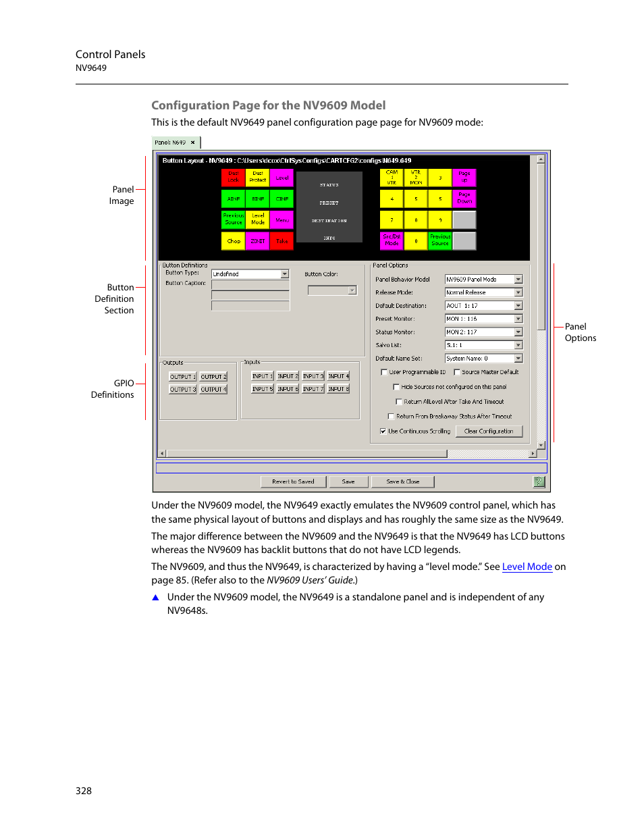The height and width of the screenshot is (834, 644).
Task: Select the green CINF panel button
Action: pyautogui.click(x=282, y=199)
